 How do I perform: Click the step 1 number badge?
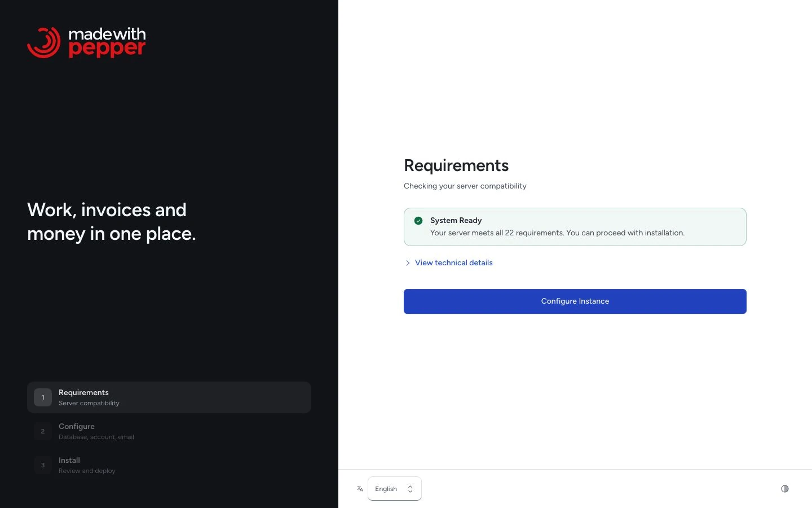tap(43, 397)
